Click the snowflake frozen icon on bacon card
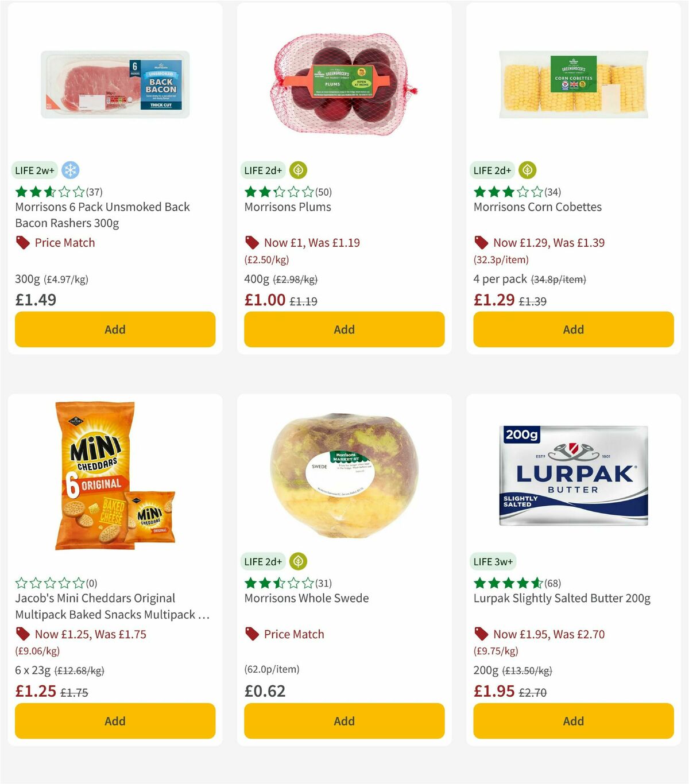The image size is (689, 784). [71, 170]
